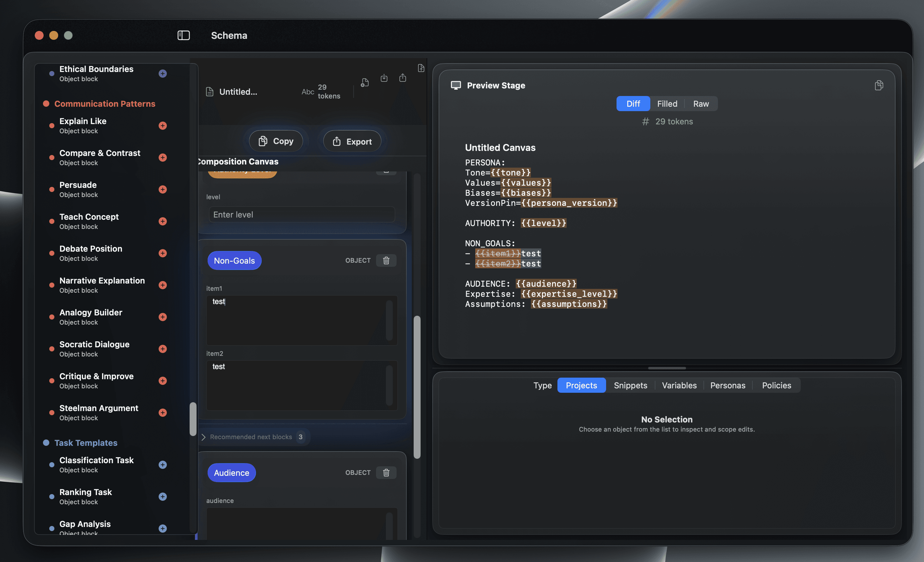924x562 pixels.
Task: Click the copy icon in Preview Stage
Action: click(878, 86)
